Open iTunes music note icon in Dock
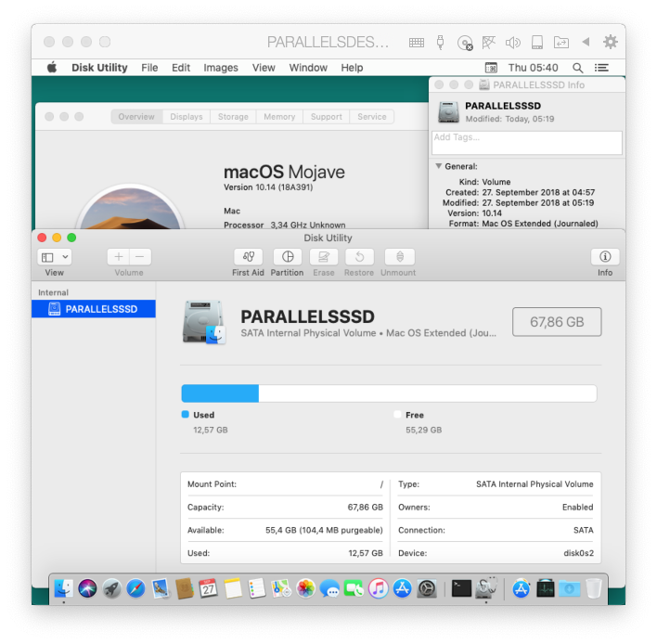The image size is (657, 644). pos(379,588)
